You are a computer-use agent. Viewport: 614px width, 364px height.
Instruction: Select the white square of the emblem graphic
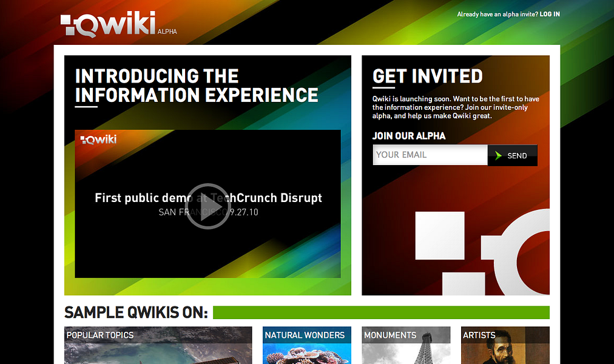(x=439, y=236)
